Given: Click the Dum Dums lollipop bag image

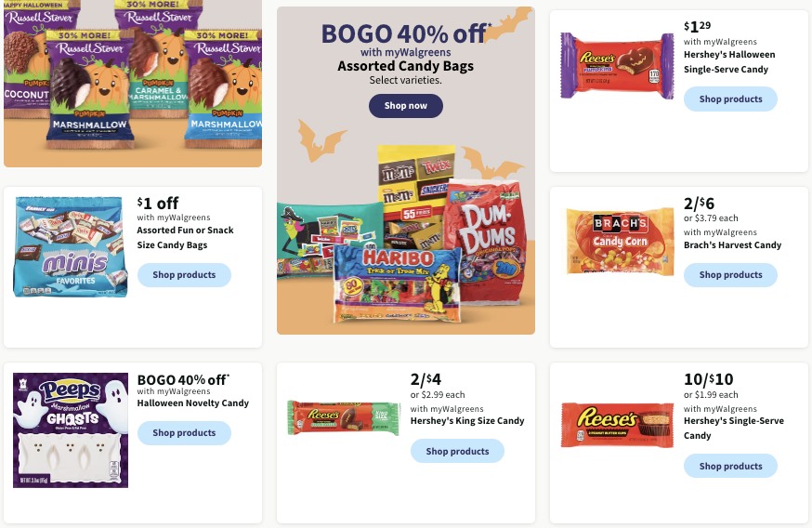Looking at the screenshot, I should click(x=489, y=241).
